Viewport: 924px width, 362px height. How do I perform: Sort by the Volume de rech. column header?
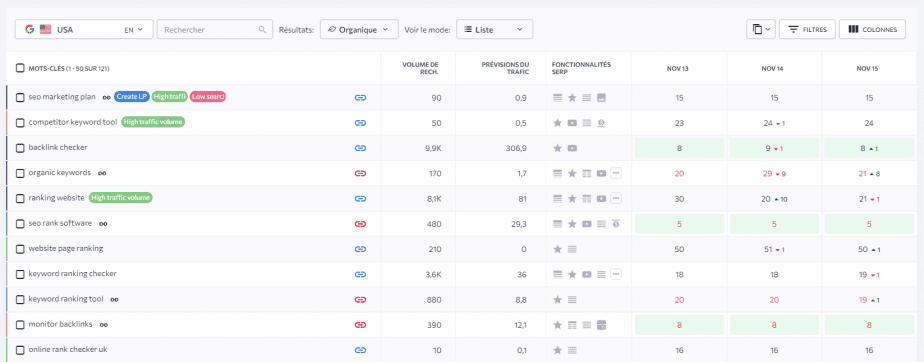pyautogui.click(x=421, y=68)
